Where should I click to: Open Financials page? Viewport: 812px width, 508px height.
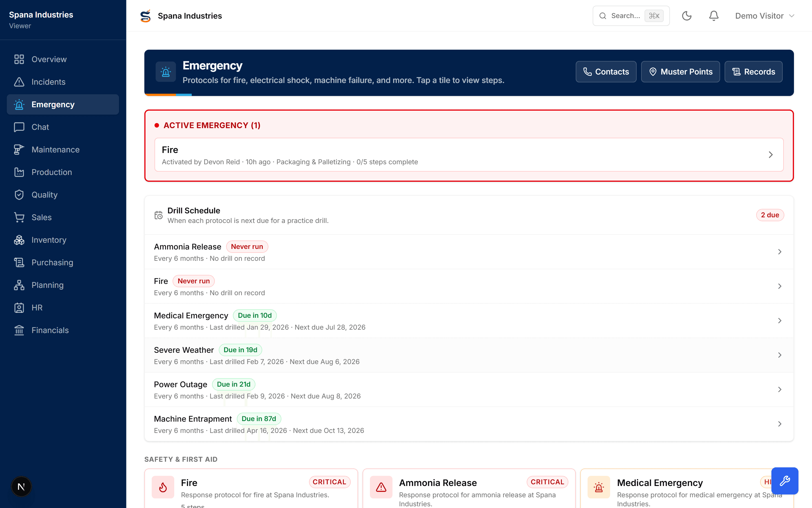pyautogui.click(x=63, y=330)
